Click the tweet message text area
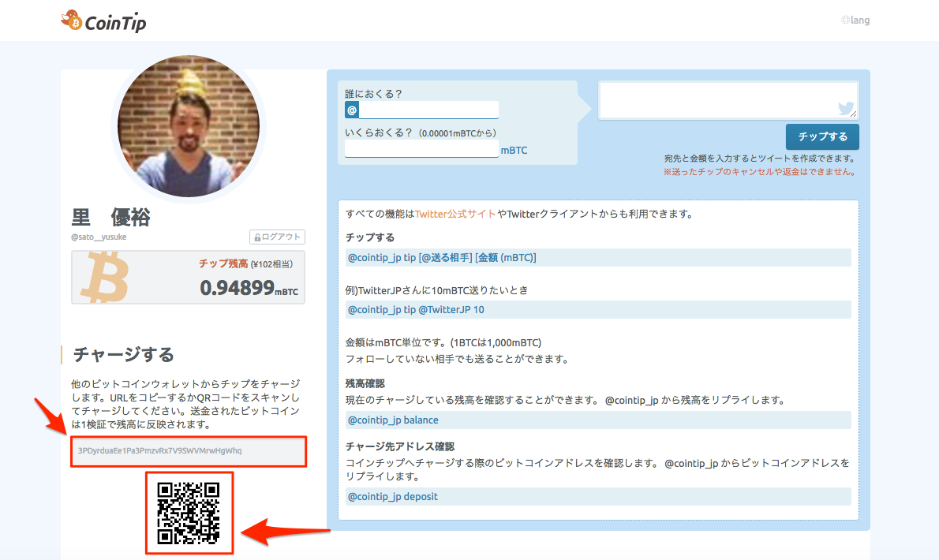Image resolution: width=939 pixels, height=560 pixels. coord(728,100)
